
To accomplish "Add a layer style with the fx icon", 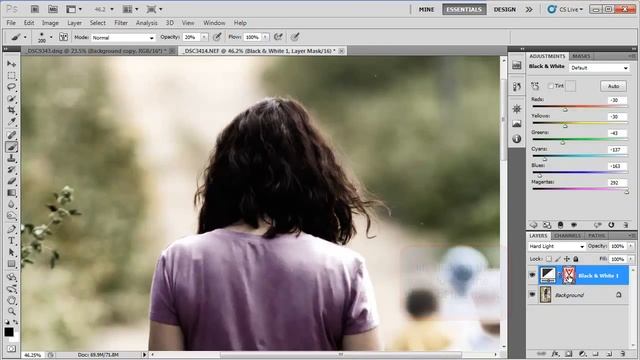I will click(x=555, y=354).
